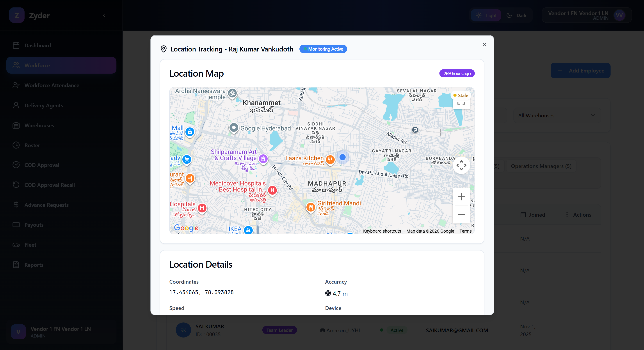The image size is (644, 350).
Task: Open Workforce Attendance in sidebar
Action: 52,85
